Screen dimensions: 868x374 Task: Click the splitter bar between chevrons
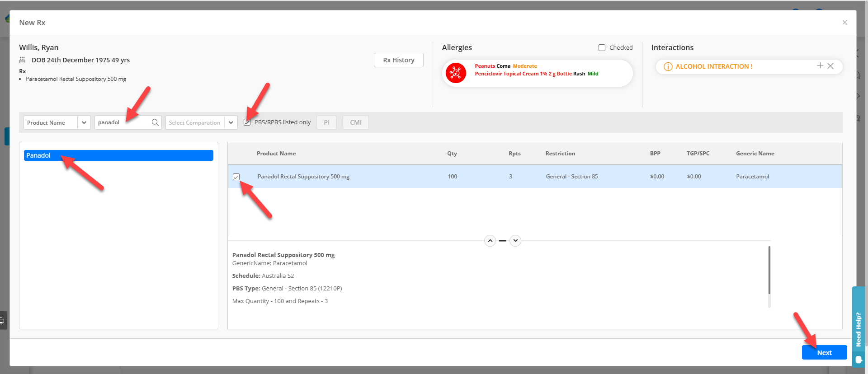click(503, 241)
